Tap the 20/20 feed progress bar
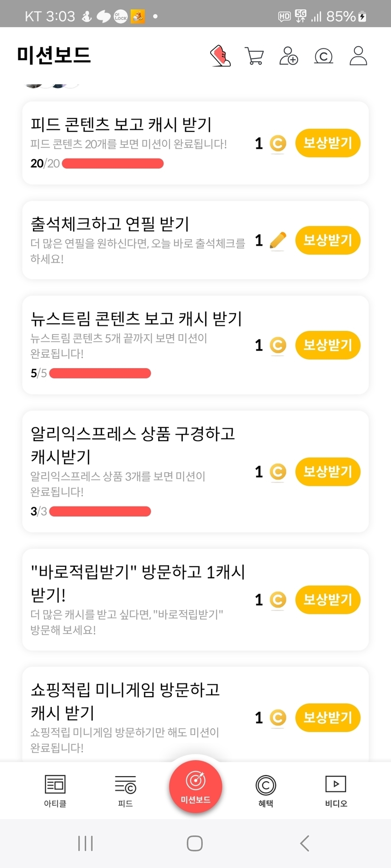This screenshot has height=868, width=391. (113, 164)
